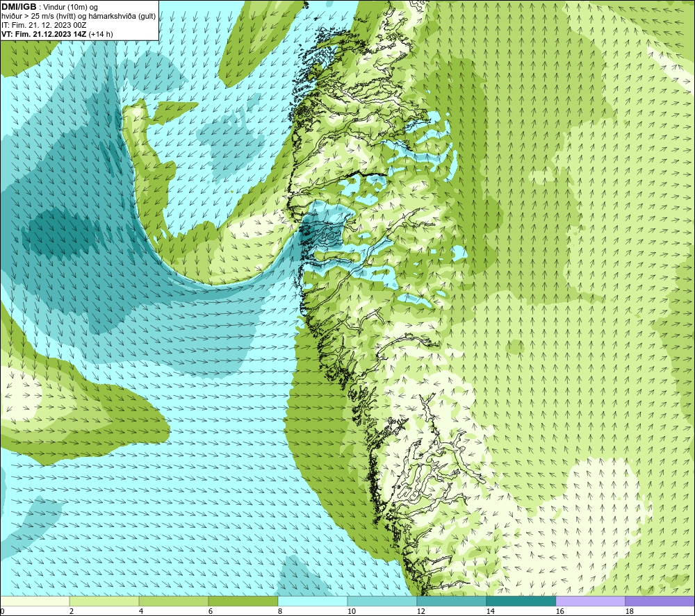Screen dimensions: 695x616
Task: Click the legend scale label '8'
Action: pos(280,611)
